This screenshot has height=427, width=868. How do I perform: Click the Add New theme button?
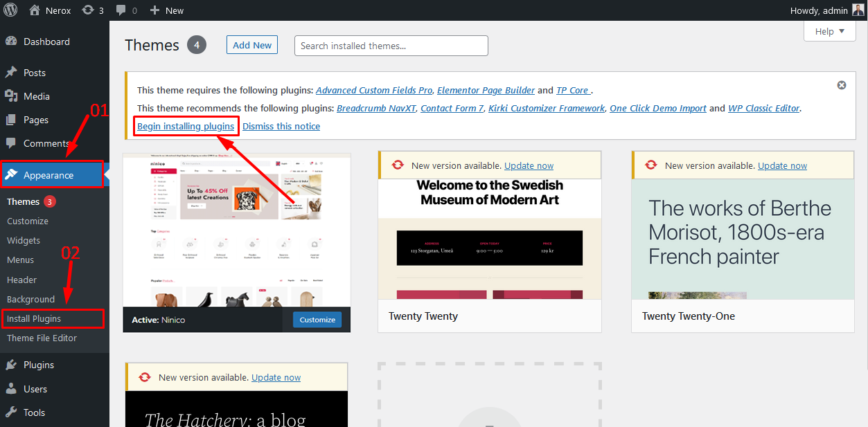[252, 45]
